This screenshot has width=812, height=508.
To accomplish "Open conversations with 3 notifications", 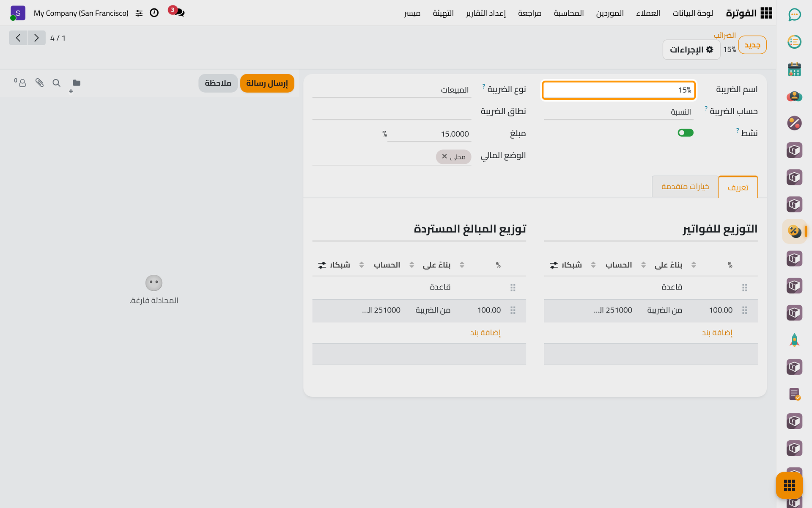I will pos(177,12).
